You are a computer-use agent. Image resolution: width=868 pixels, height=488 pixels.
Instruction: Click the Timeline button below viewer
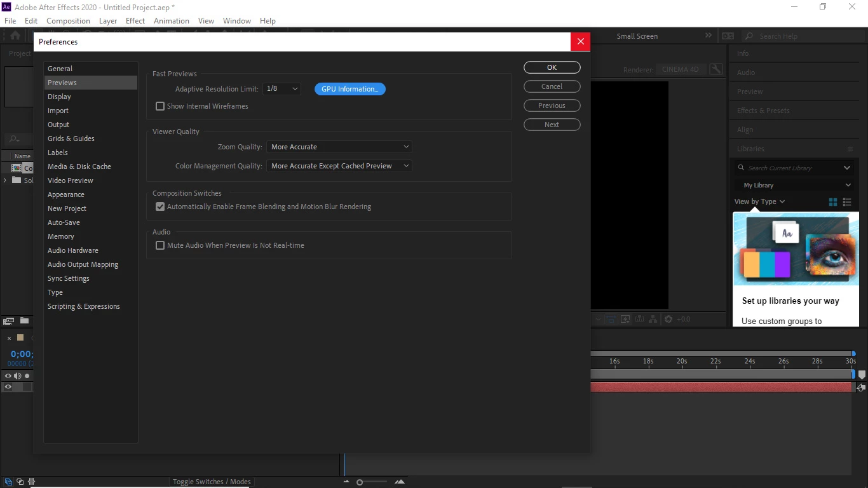[639, 319]
